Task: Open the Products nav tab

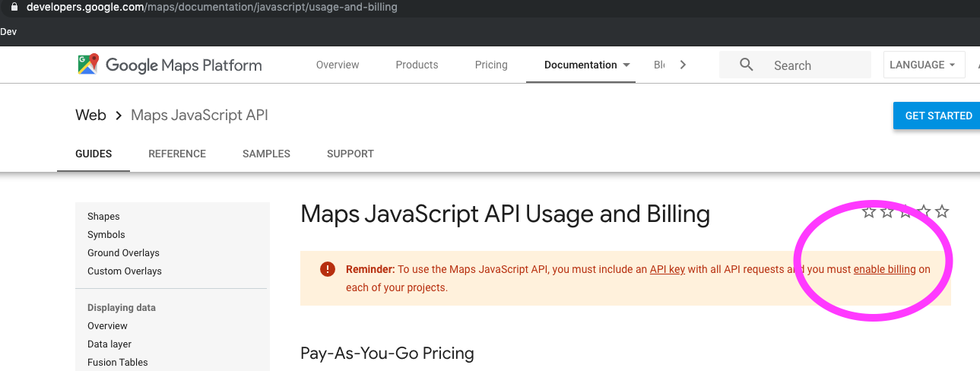Action: [x=417, y=65]
